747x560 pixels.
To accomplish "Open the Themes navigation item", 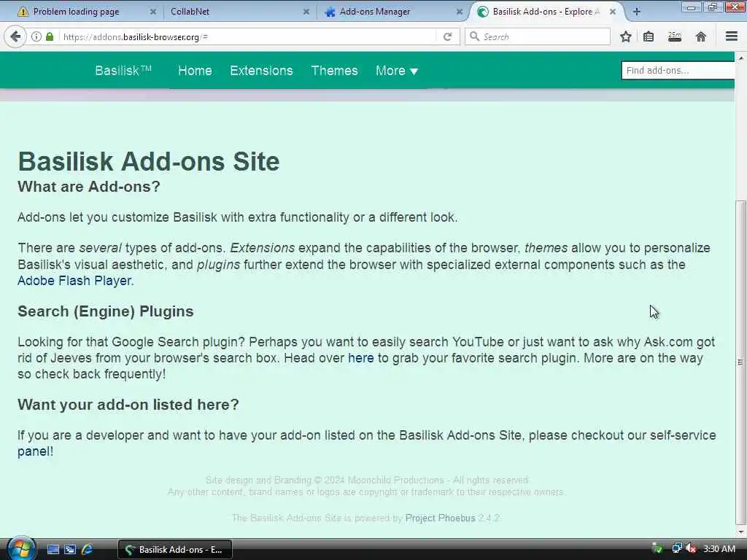I will point(334,71).
